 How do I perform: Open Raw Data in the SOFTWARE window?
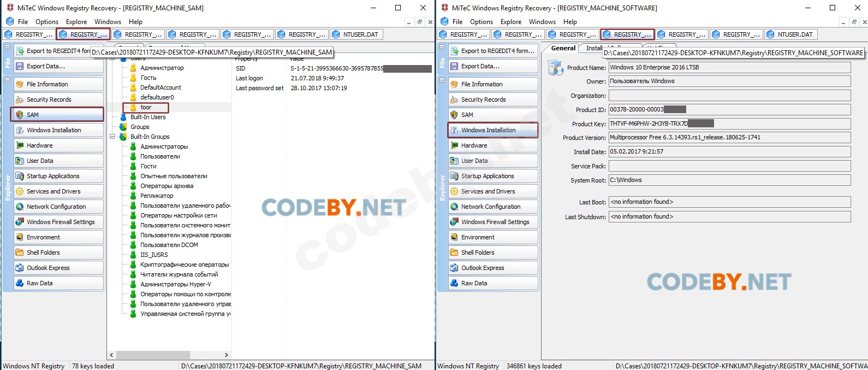pyautogui.click(x=492, y=283)
